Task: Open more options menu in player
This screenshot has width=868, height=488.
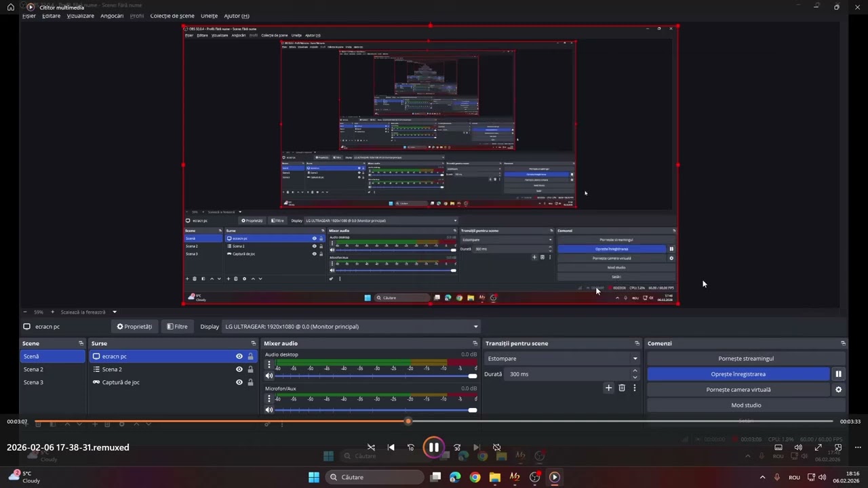Action: (x=858, y=447)
